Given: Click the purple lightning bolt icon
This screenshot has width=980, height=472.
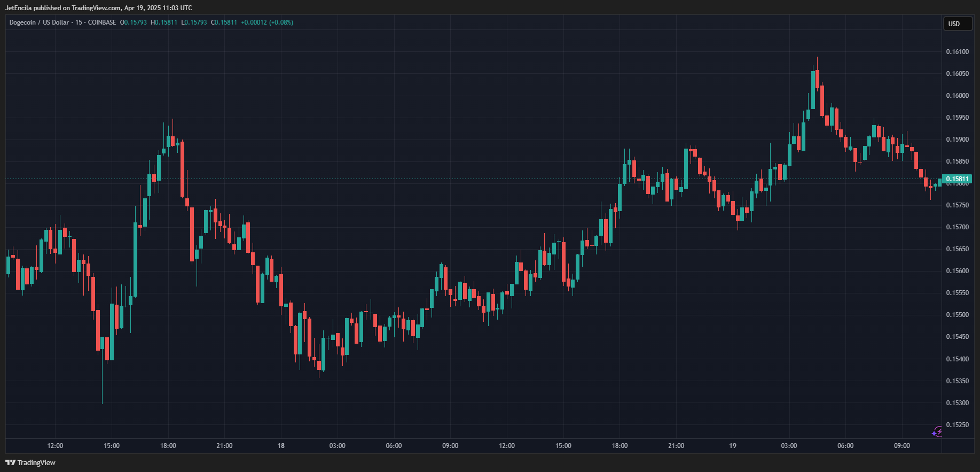Looking at the screenshot, I should click(937, 432).
